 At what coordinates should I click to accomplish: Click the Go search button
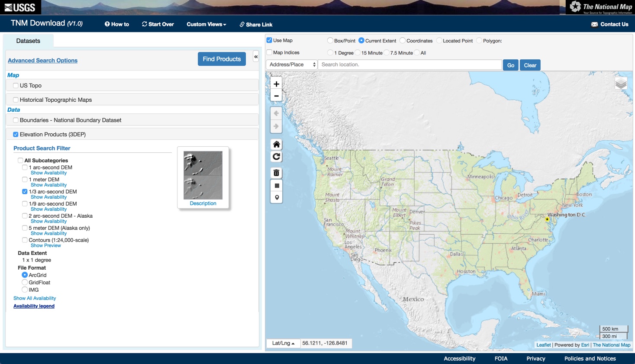pos(511,65)
